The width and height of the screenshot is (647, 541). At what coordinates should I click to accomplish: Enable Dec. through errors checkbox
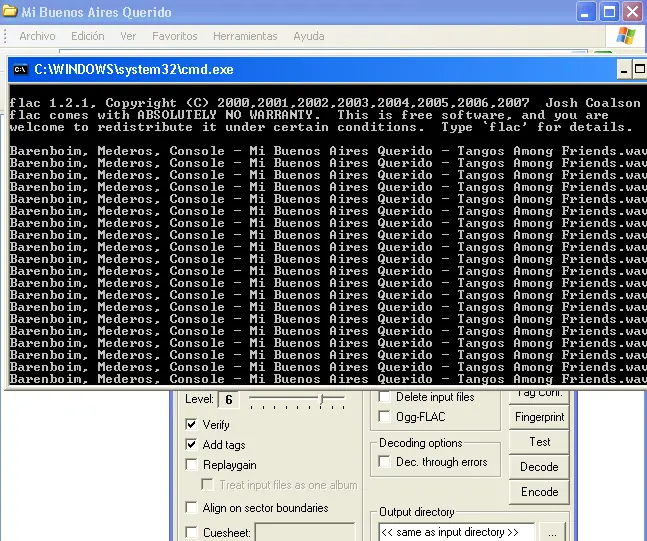click(x=384, y=461)
